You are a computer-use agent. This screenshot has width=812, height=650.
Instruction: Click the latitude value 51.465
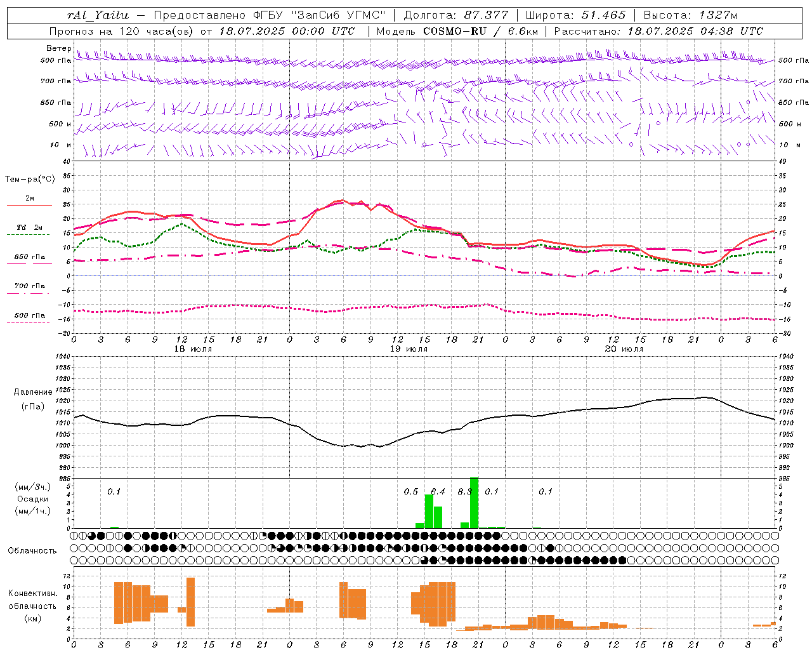(603, 15)
